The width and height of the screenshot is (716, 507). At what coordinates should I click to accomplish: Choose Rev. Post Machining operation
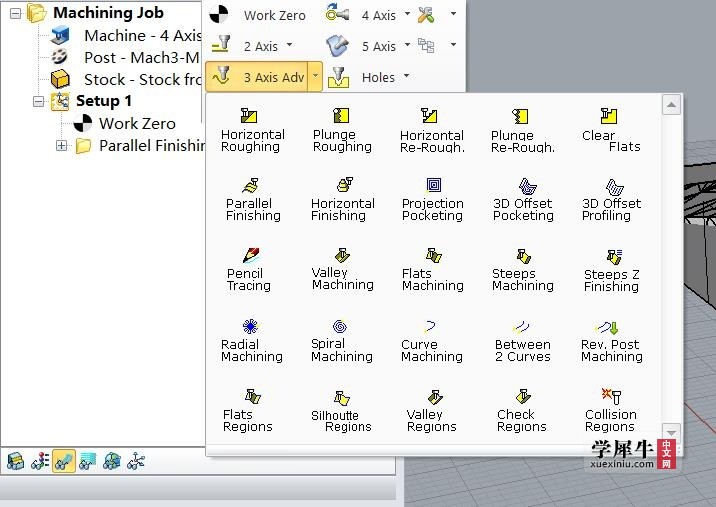[611, 341]
